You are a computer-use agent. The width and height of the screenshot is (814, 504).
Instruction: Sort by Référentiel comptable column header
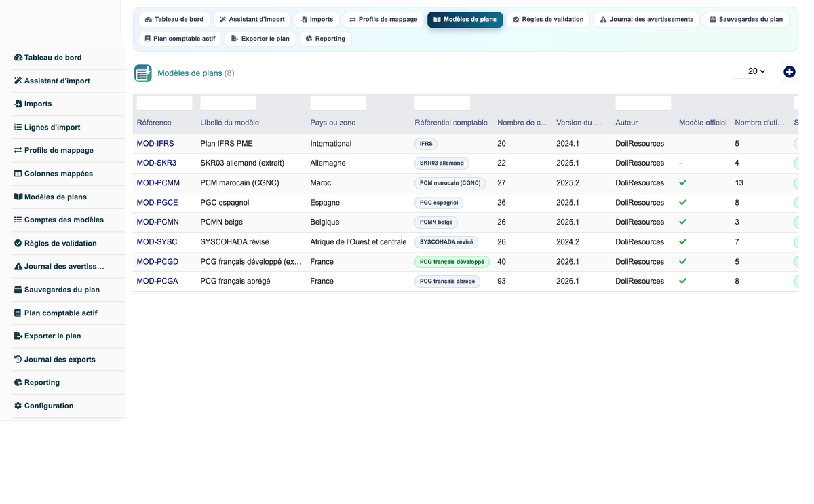point(451,123)
